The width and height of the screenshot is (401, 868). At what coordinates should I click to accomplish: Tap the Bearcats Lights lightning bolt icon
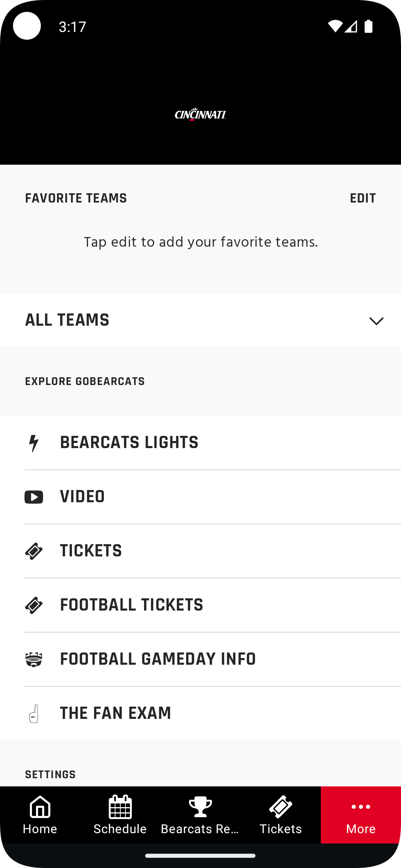34,443
